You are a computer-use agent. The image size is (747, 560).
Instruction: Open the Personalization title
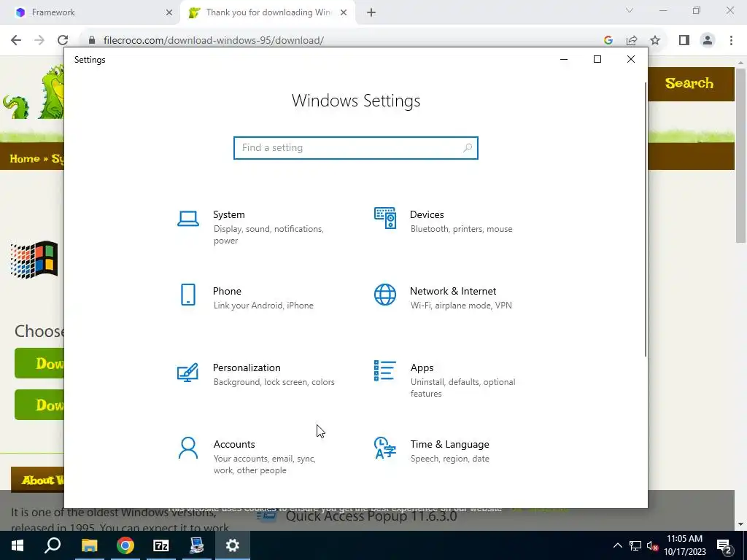247,367
